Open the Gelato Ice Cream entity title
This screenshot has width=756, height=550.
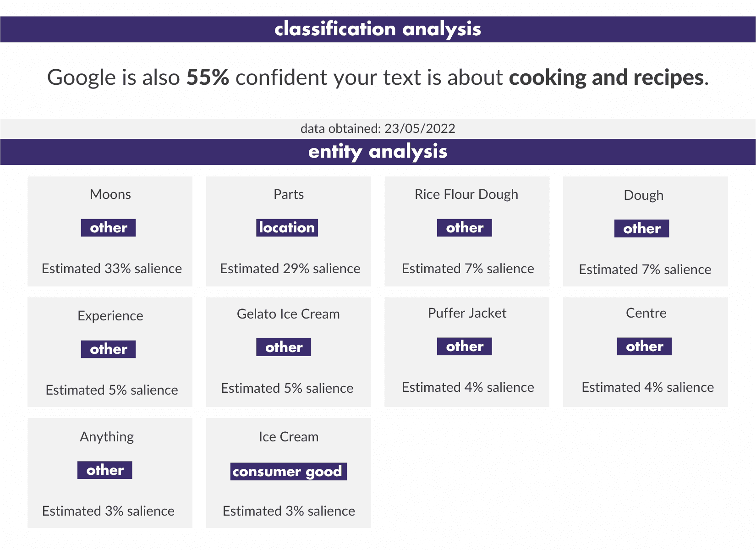(288, 314)
